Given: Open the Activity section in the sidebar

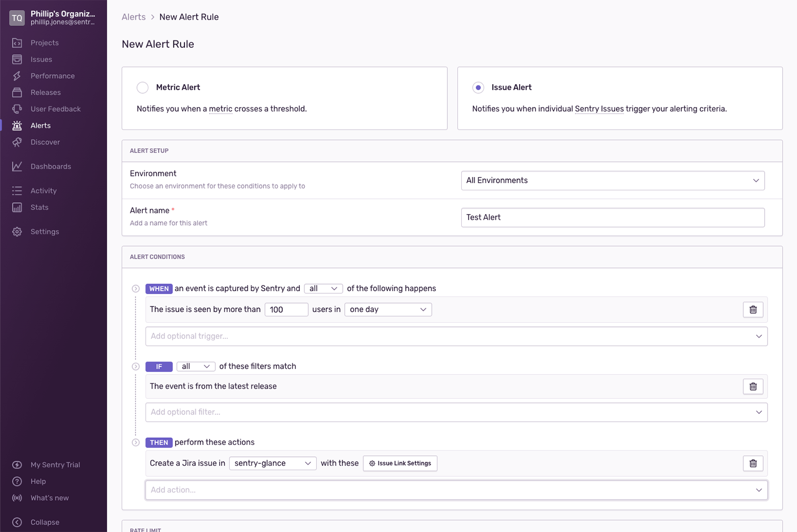Looking at the screenshot, I should tap(43, 190).
